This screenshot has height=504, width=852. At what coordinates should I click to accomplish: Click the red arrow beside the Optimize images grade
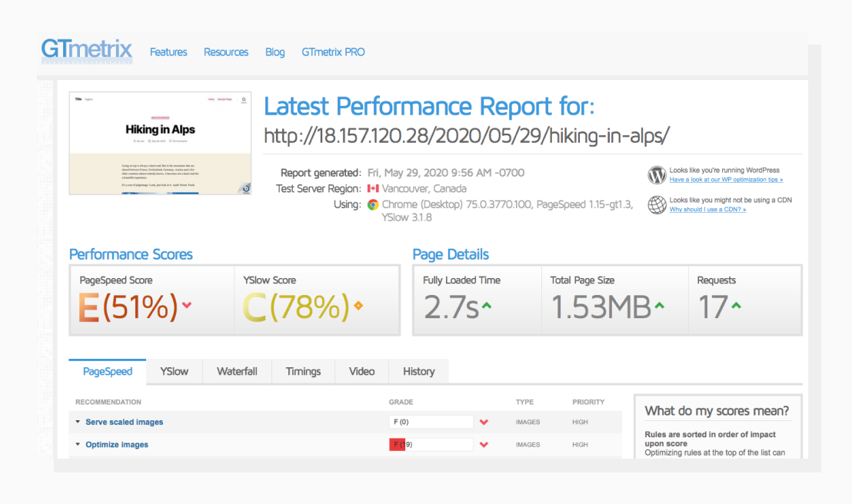pos(485,444)
